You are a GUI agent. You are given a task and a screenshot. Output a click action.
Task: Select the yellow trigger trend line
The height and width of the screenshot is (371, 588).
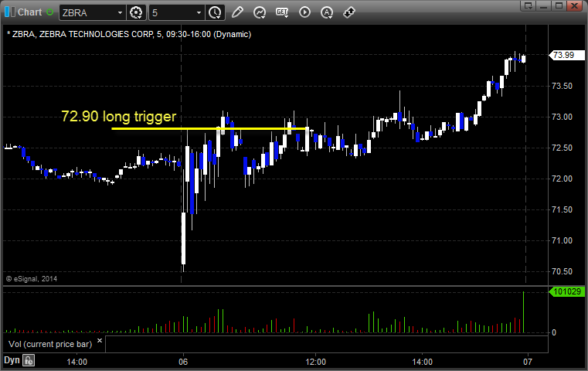point(209,128)
